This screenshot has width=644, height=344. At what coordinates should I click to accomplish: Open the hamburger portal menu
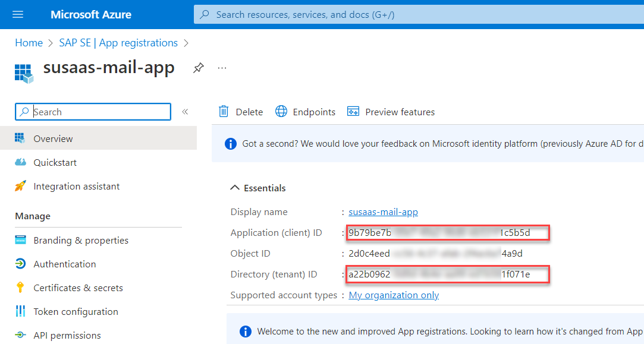tap(18, 15)
